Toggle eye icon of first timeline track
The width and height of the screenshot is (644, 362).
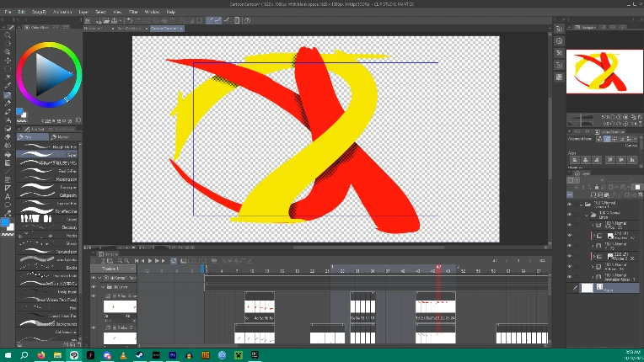tap(94, 277)
